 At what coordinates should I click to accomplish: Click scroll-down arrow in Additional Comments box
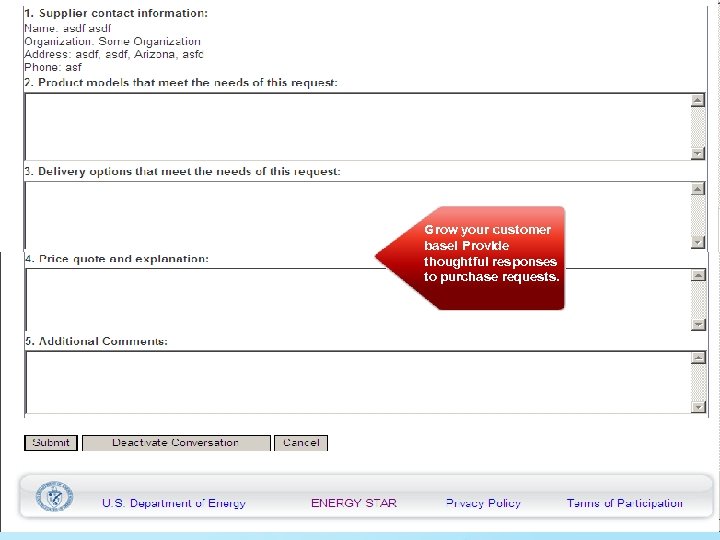click(x=698, y=407)
